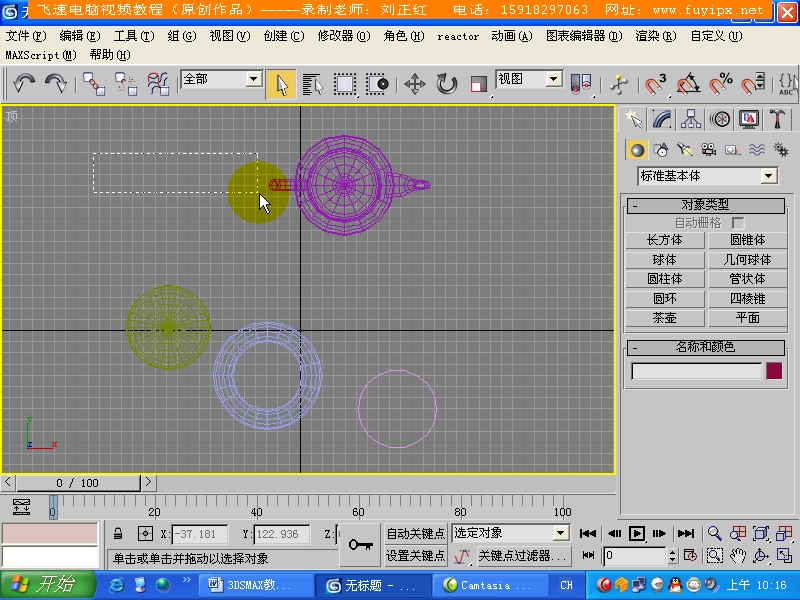This screenshot has width=800, height=600.
Task: Click the 平面 plane button
Action: pos(747,318)
